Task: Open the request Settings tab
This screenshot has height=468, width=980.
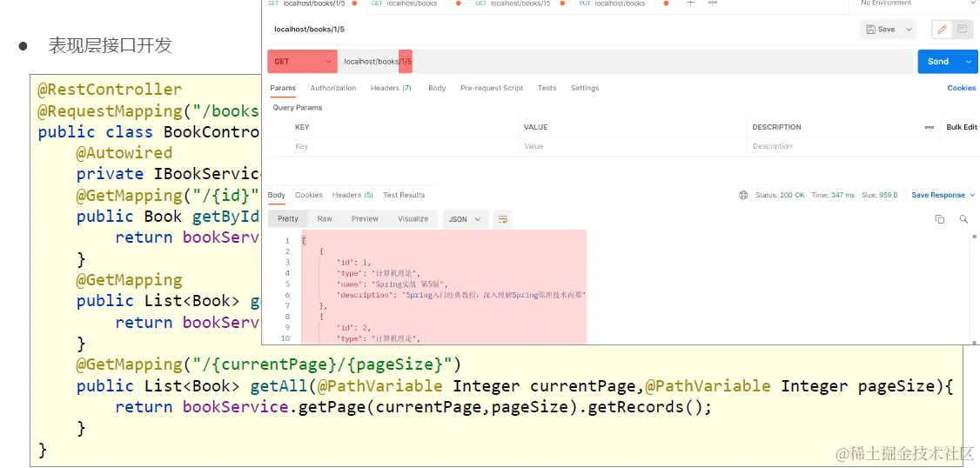Action: [x=584, y=88]
